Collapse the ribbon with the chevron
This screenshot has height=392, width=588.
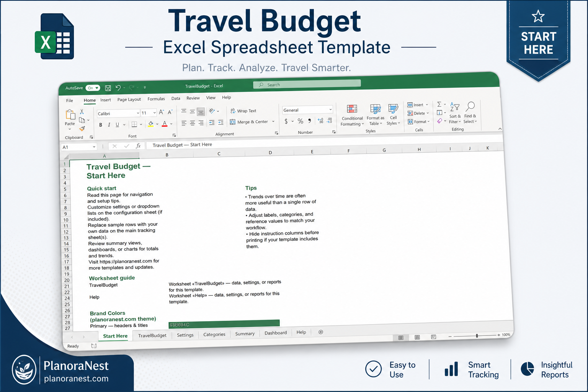point(500,129)
